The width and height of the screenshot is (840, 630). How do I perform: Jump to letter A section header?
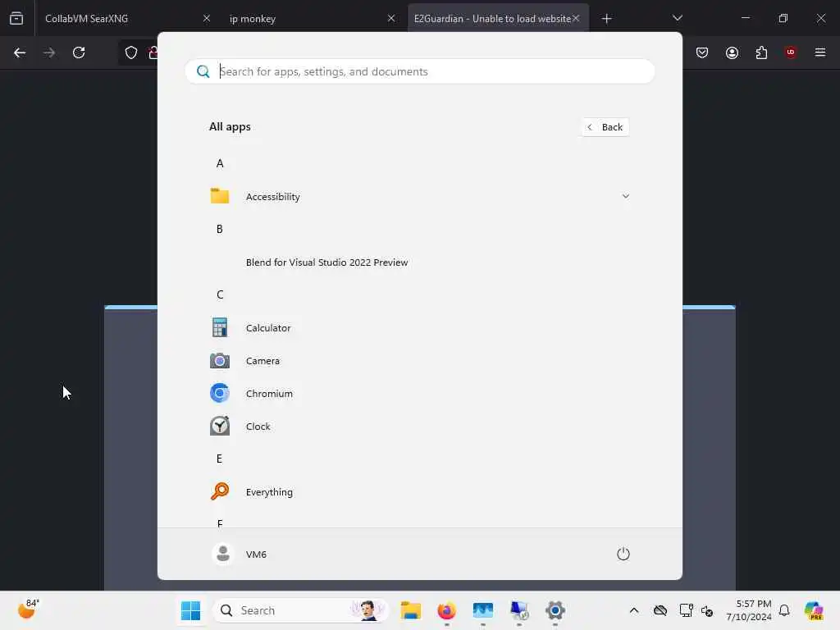(x=220, y=163)
